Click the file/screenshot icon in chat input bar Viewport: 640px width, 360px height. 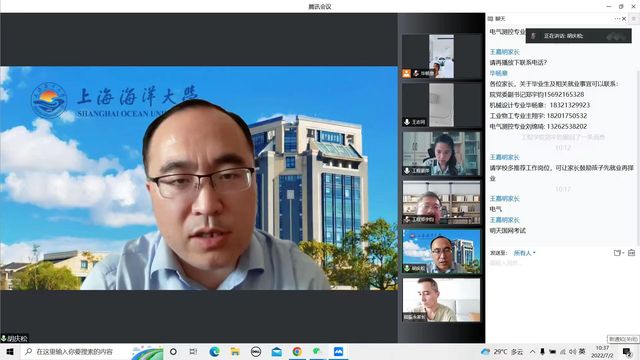[617, 253]
